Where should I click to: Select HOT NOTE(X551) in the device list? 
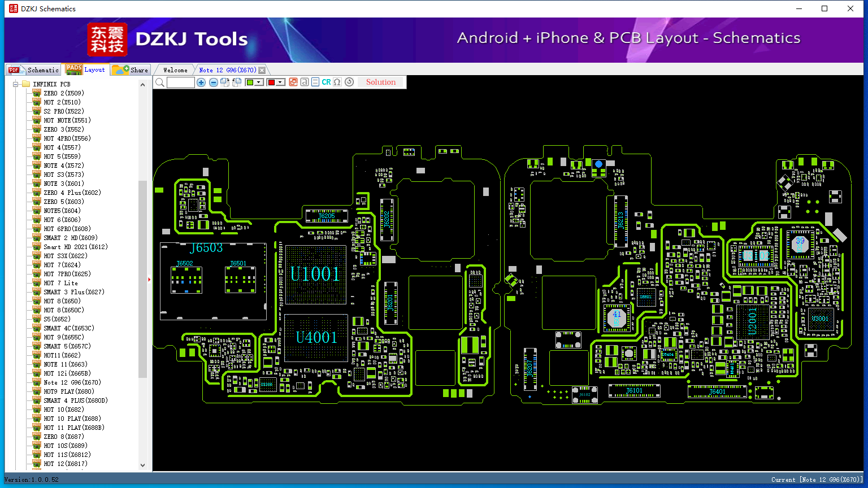click(x=67, y=120)
